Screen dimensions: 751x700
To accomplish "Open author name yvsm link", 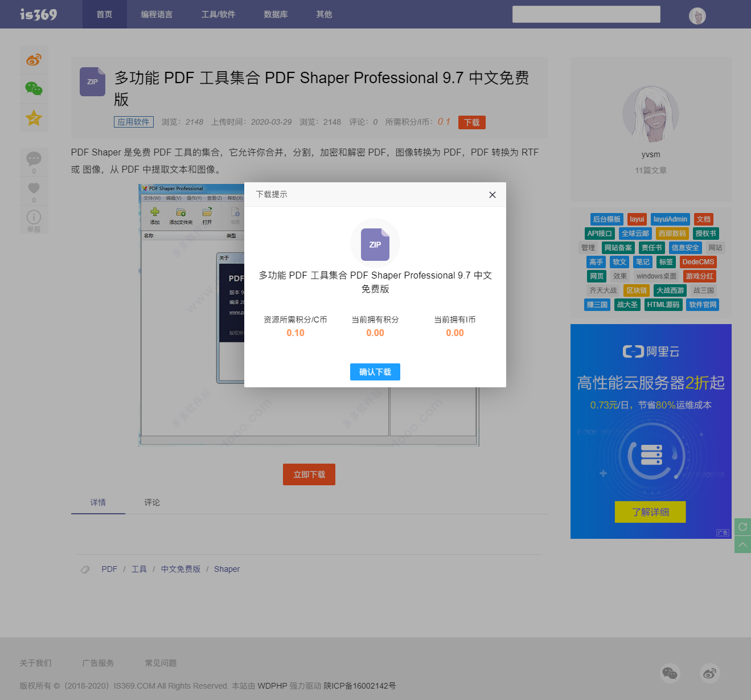I will [x=651, y=154].
